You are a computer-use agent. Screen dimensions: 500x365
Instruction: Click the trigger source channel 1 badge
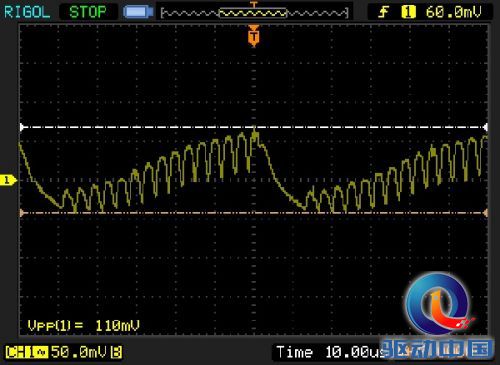[408, 12]
